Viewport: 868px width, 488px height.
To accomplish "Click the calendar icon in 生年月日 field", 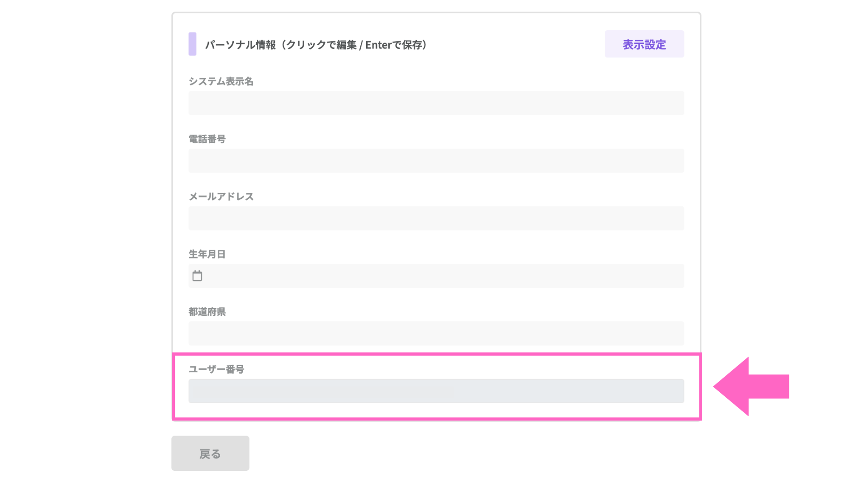I will [x=197, y=276].
